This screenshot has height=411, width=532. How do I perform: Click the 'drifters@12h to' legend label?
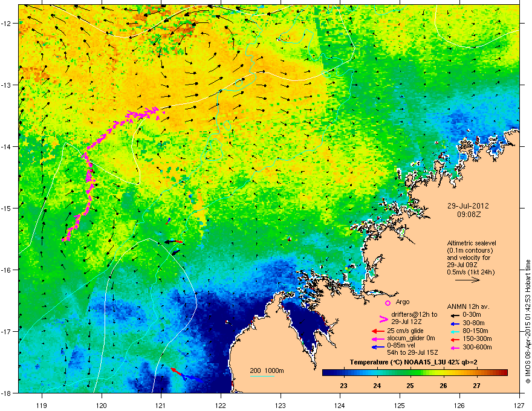pos(414,315)
